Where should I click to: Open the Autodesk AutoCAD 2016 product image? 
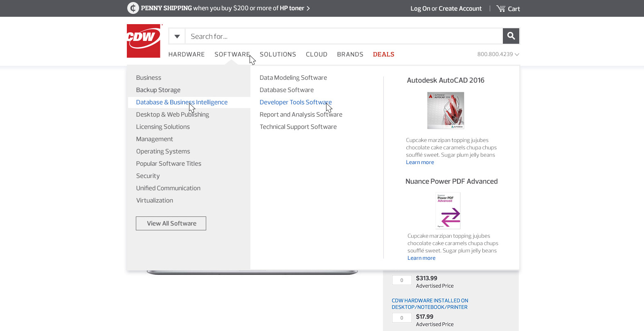[x=446, y=110]
